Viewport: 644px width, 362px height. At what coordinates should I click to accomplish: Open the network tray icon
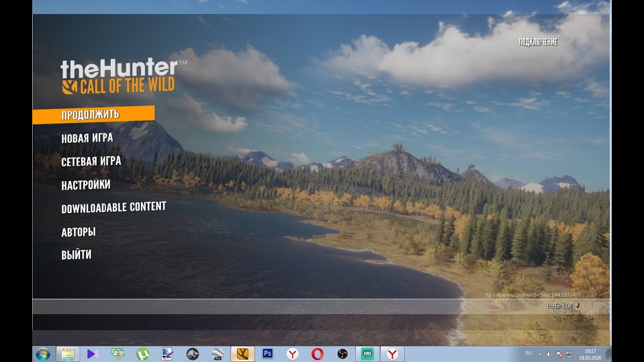coord(568,354)
